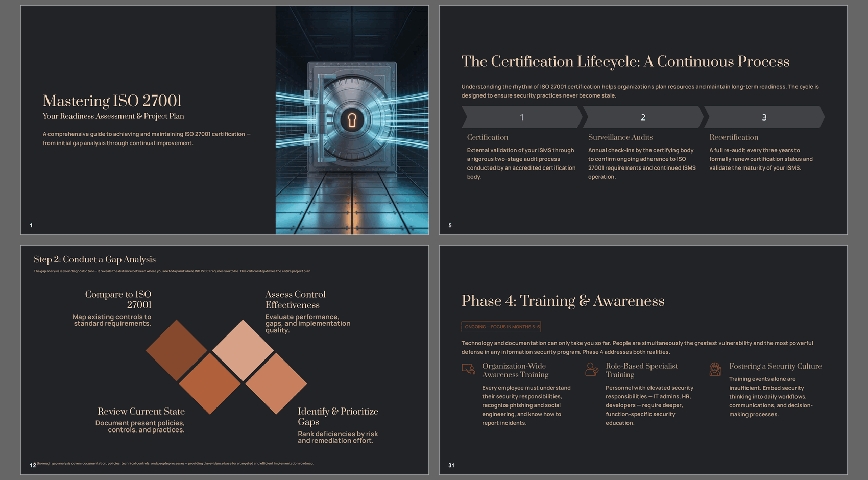Select the 'Identify & Prioritize Gaps' heading
This screenshot has width=868, height=480.
click(x=337, y=417)
